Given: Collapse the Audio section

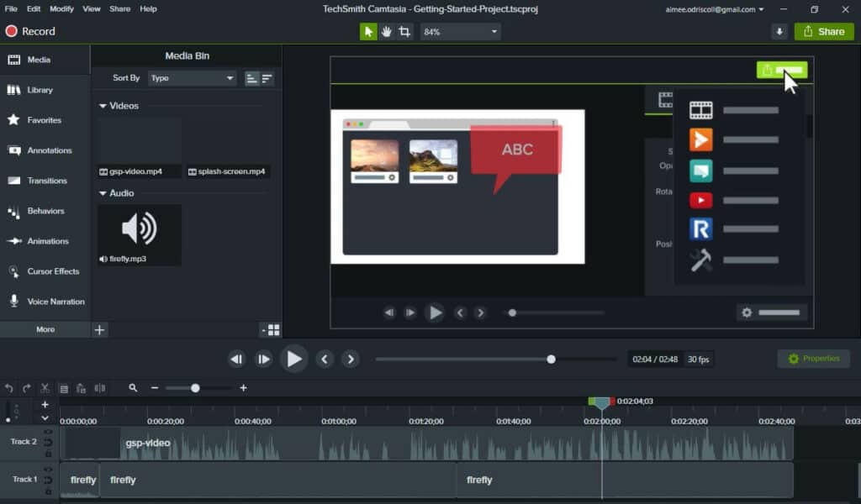Looking at the screenshot, I should [x=103, y=193].
